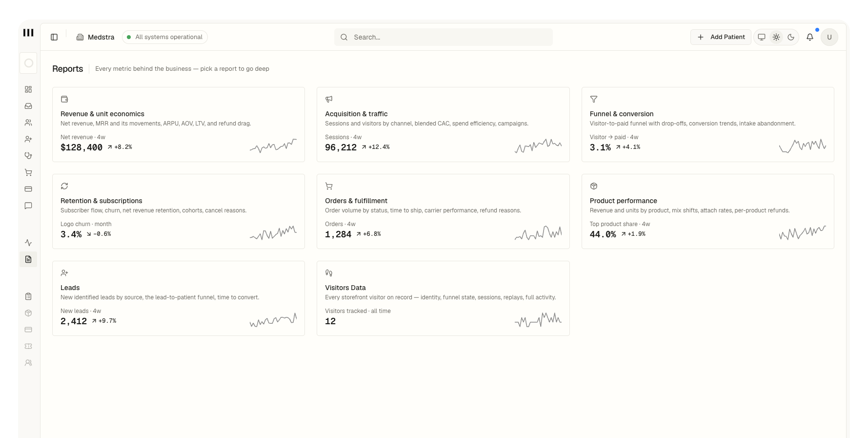Click the bottom users icon below the ticket icon
Viewport: 868px width, 438px height.
28,363
